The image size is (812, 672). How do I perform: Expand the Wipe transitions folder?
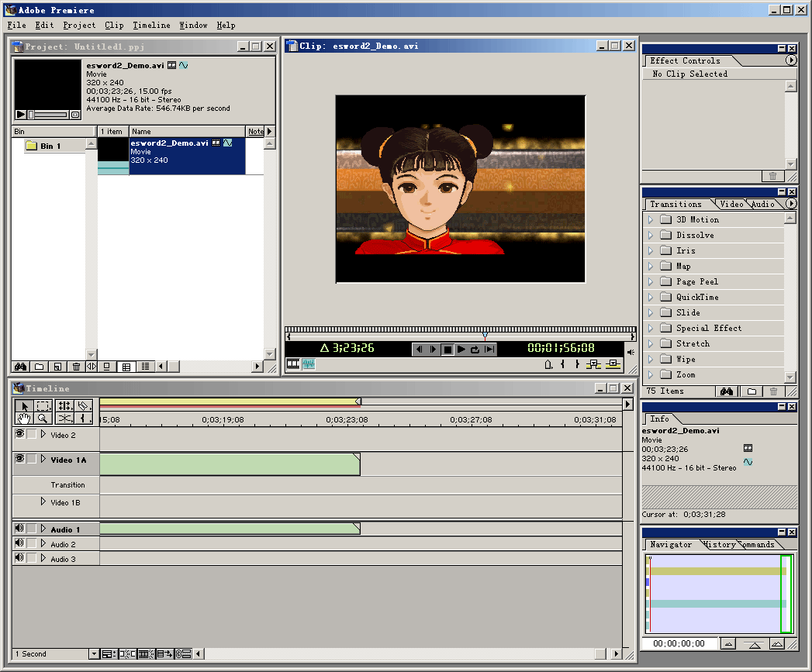651,360
